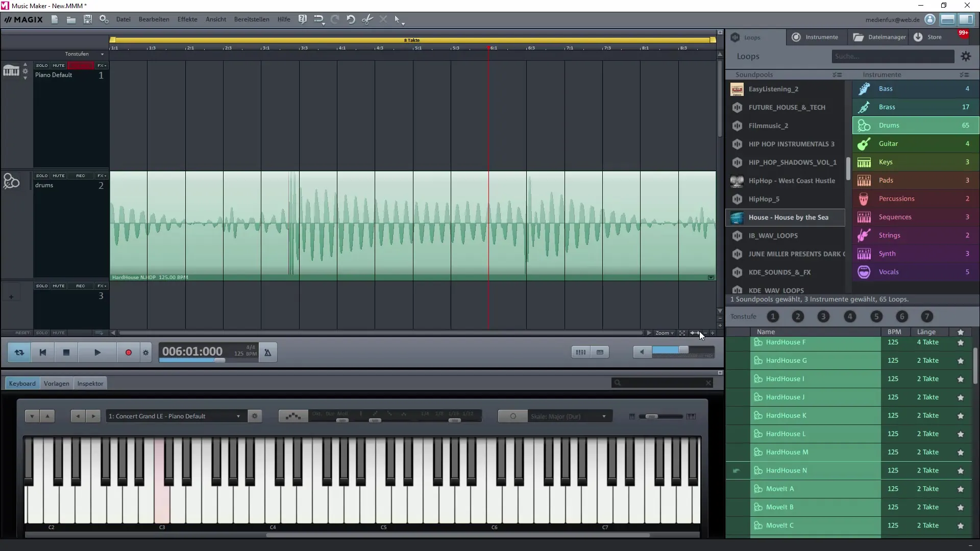Click the scissors cut tool icon
980x551 pixels.
pyautogui.click(x=367, y=19)
